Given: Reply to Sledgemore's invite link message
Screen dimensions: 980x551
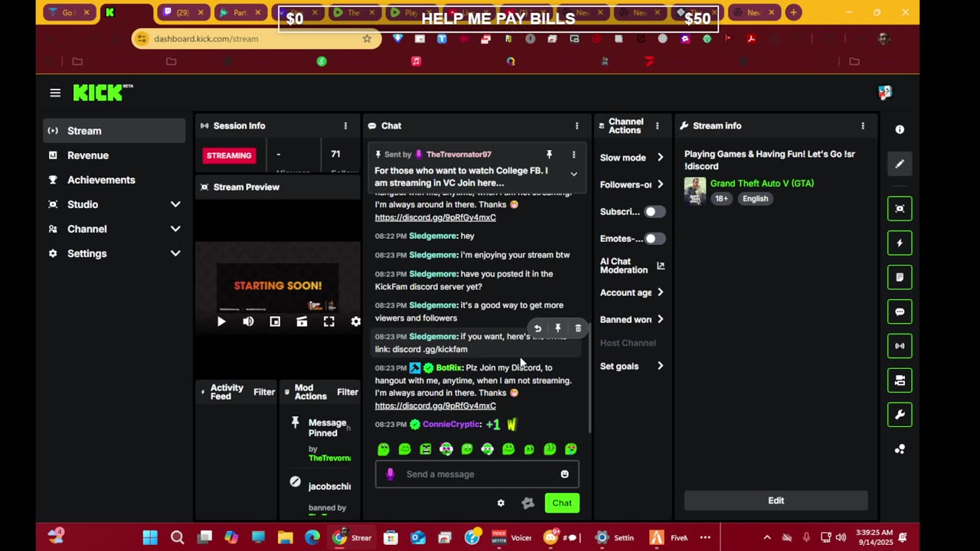Looking at the screenshot, I should coord(537,328).
